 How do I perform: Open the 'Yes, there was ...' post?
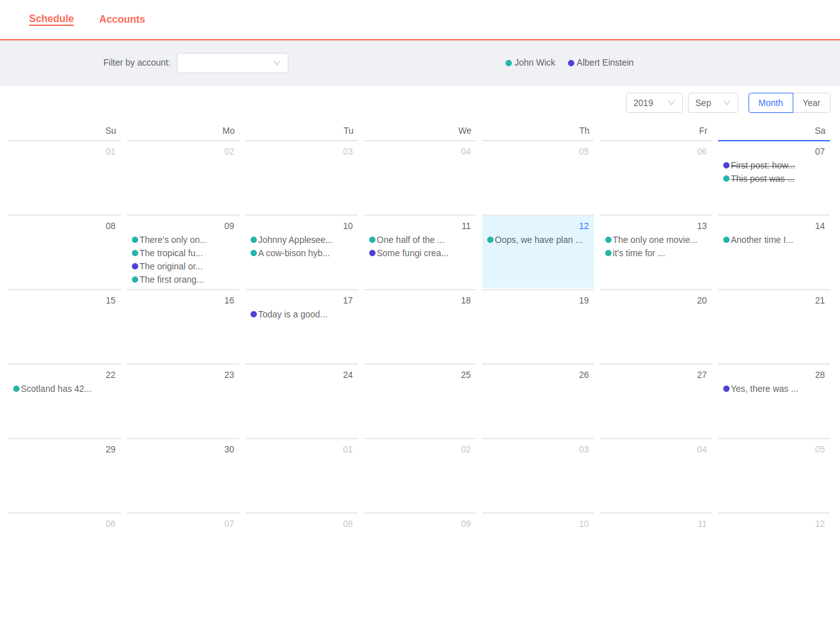(760, 389)
